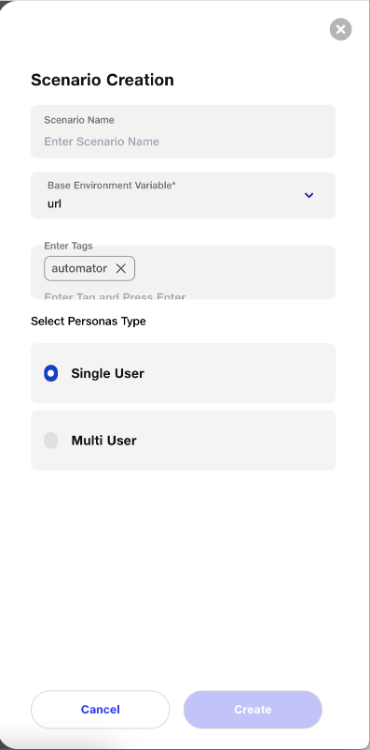Click the Select Personas Type label
Viewport: 370px width, 750px height.
(x=88, y=321)
